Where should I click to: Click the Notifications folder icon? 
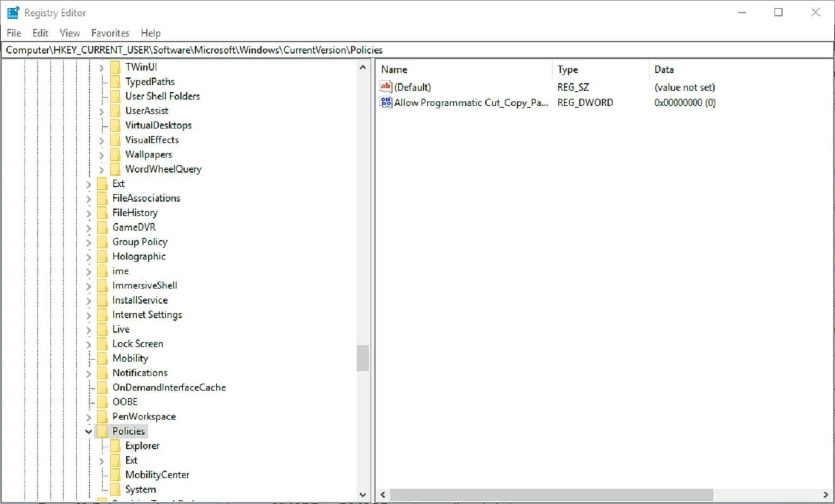click(x=102, y=372)
